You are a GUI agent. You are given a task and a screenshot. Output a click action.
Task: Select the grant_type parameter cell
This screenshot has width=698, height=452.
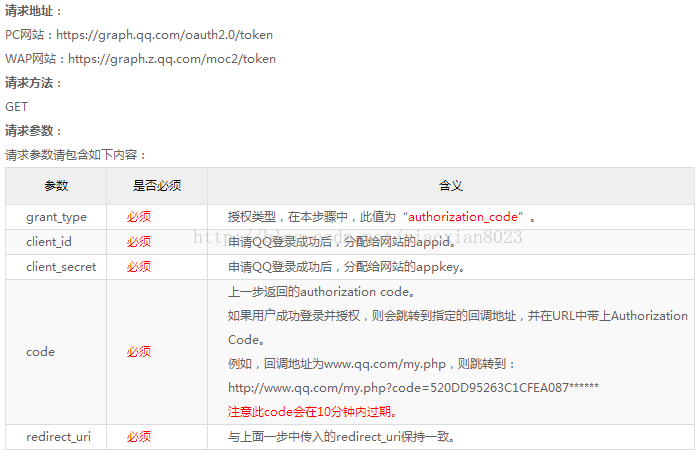57,217
